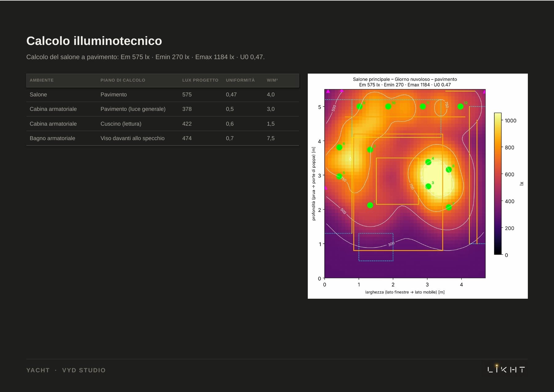Click the colorbar tick label '1000'
This screenshot has height=392, width=554.
pyautogui.click(x=511, y=121)
